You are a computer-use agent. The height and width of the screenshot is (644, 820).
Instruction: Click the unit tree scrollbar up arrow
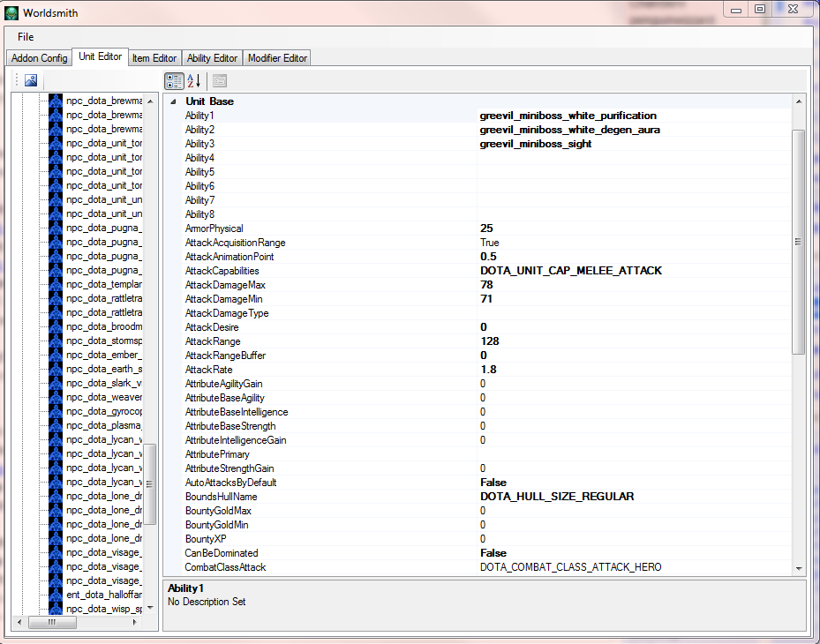click(150, 101)
